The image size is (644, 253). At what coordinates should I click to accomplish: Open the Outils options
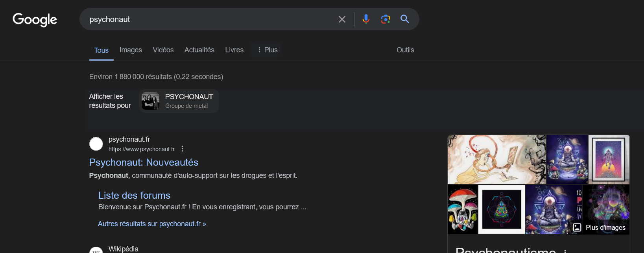pos(405,50)
